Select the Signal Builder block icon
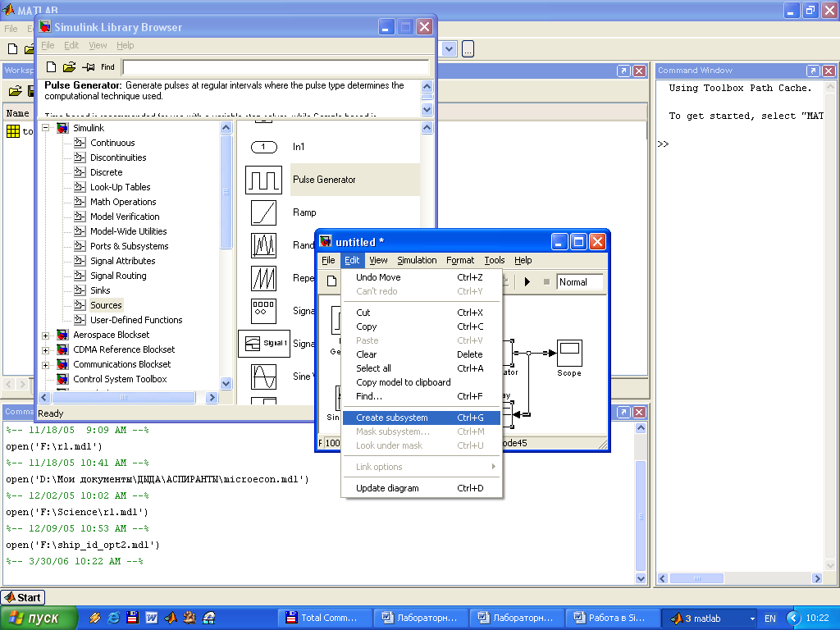 click(264, 344)
